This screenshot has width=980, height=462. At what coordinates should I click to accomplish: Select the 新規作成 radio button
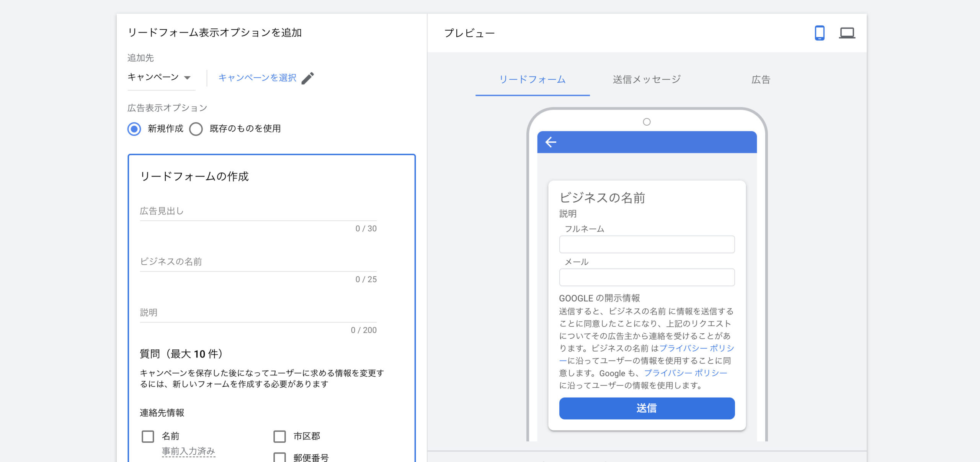click(134, 129)
